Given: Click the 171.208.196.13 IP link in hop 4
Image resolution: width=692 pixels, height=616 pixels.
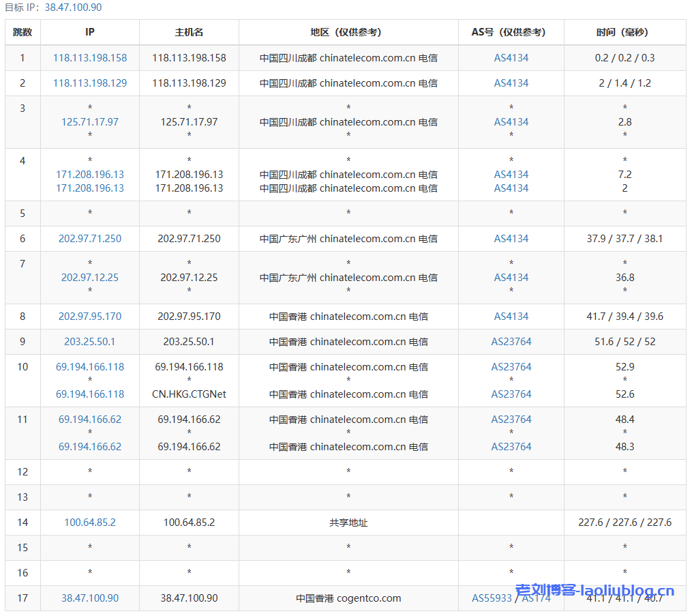Looking at the screenshot, I should point(89,174).
